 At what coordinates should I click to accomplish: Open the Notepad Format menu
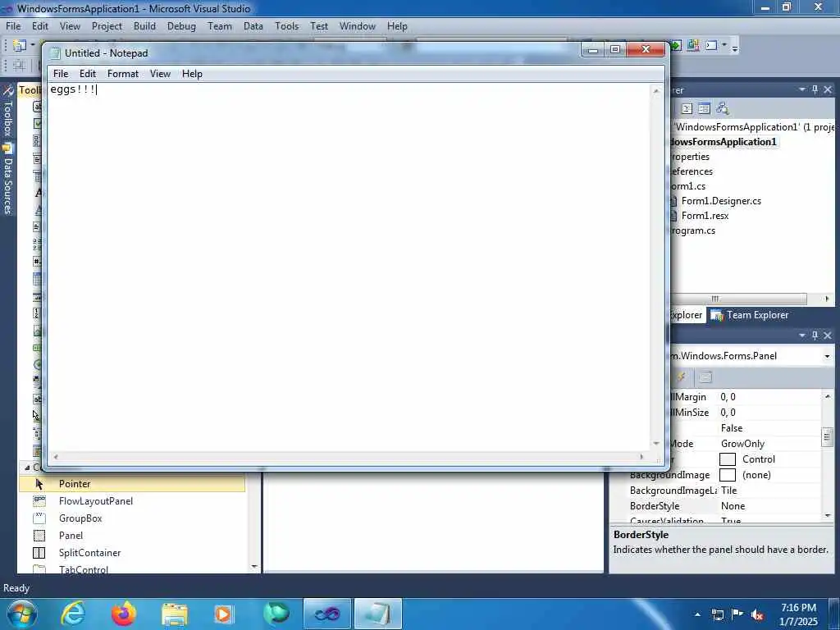pos(123,74)
